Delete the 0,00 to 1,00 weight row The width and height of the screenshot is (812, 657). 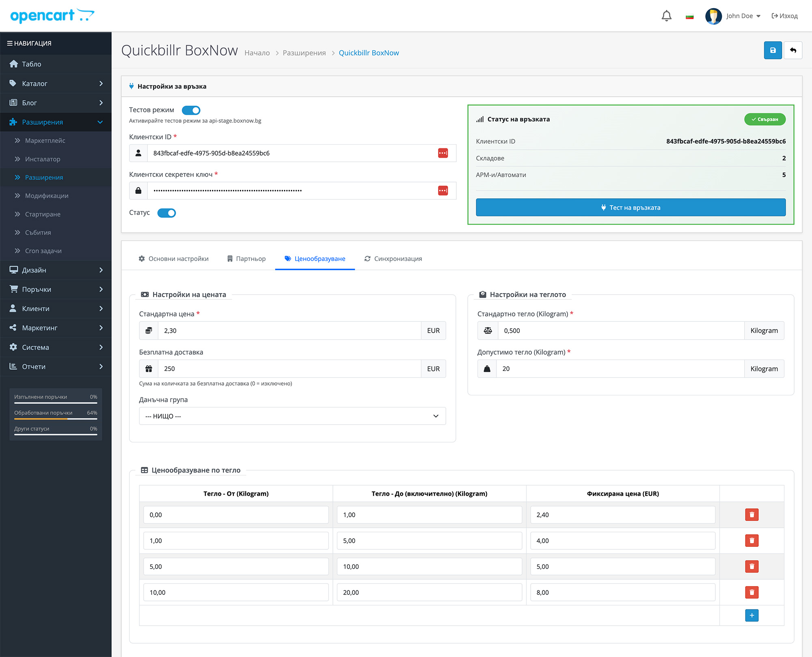pos(752,515)
